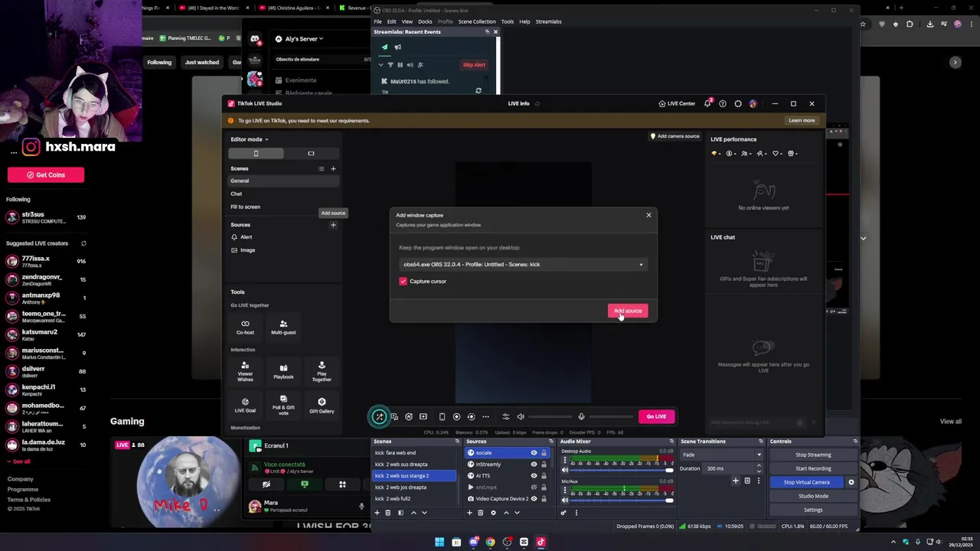This screenshot has width=980, height=551.
Task: Mute the microphone icon in TikTok bottom toolbar
Action: (x=581, y=416)
